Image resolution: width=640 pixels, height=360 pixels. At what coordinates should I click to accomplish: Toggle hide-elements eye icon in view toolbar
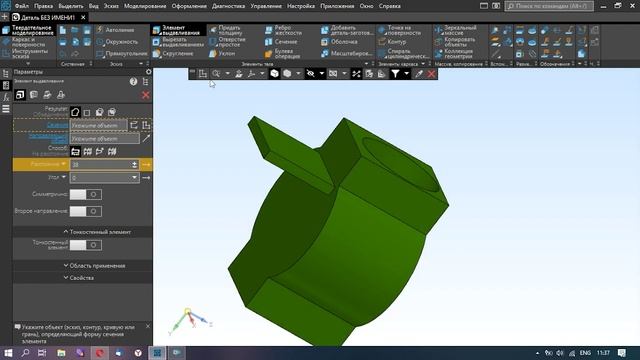coord(311,73)
